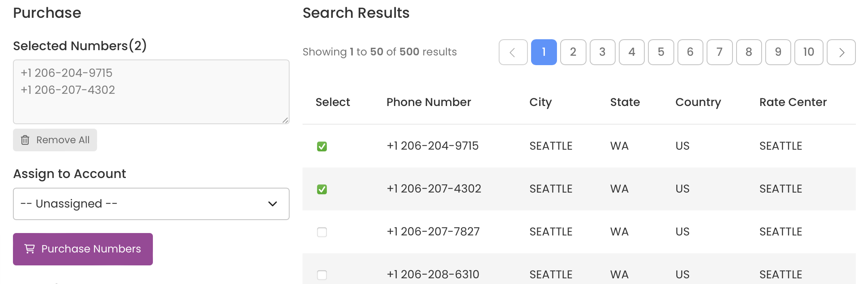The height and width of the screenshot is (284, 868).
Task: Jump to results page 10
Action: [809, 52]
